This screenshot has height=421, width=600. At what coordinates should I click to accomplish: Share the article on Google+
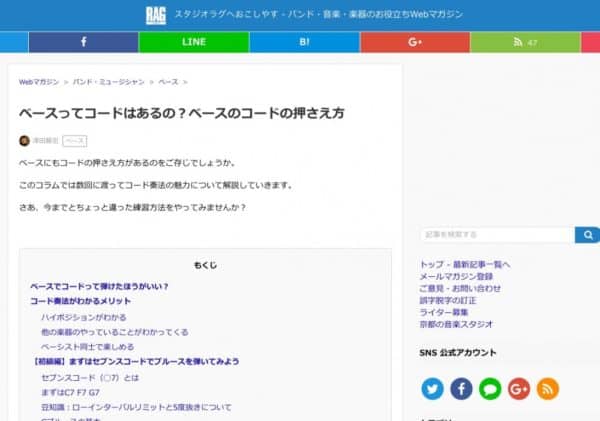coord(415,42)
